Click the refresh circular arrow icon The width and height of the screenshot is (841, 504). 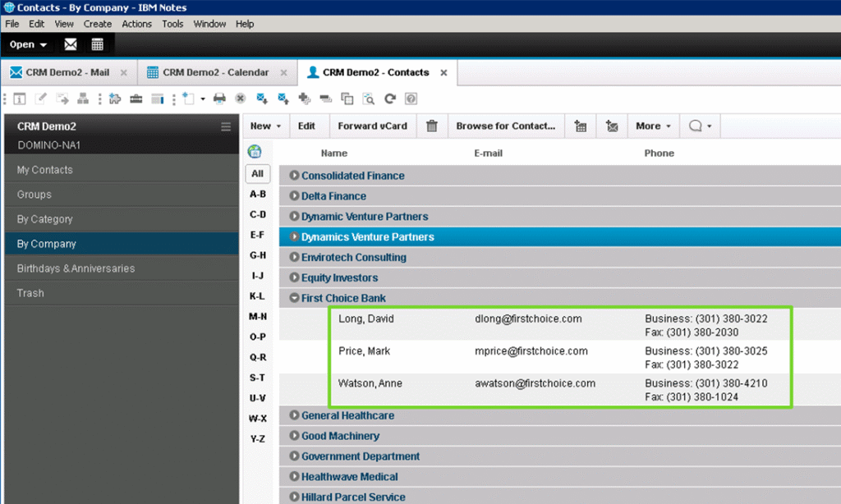390,99
